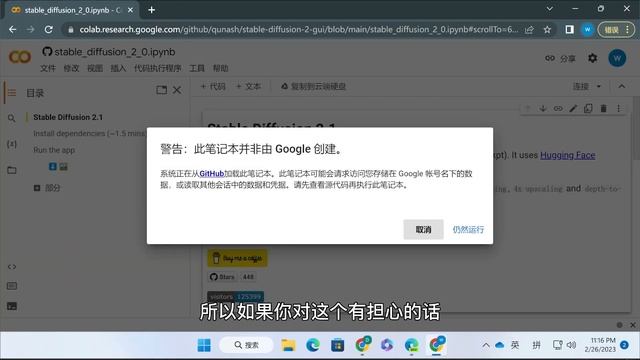Open Colab settings gear
Image resolution: width=640 pixels, height=360 pixels.
[593, 58]
